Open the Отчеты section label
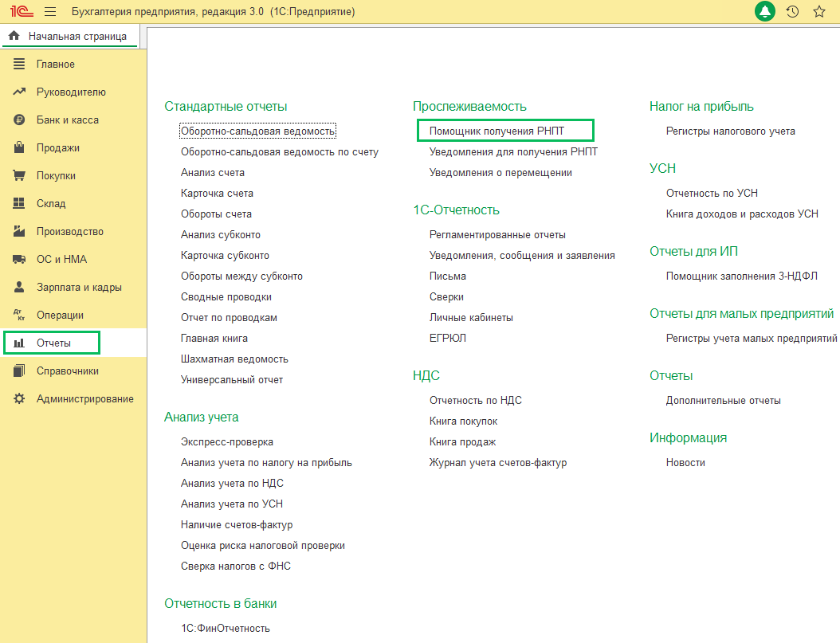The image size is (840, 643). [x=53, y=343]
